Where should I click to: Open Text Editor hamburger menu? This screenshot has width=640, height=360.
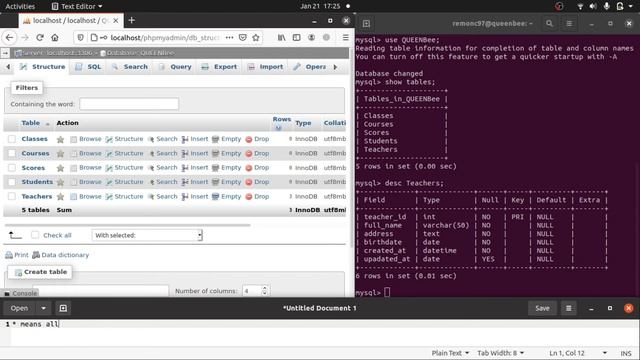point(569,308)
